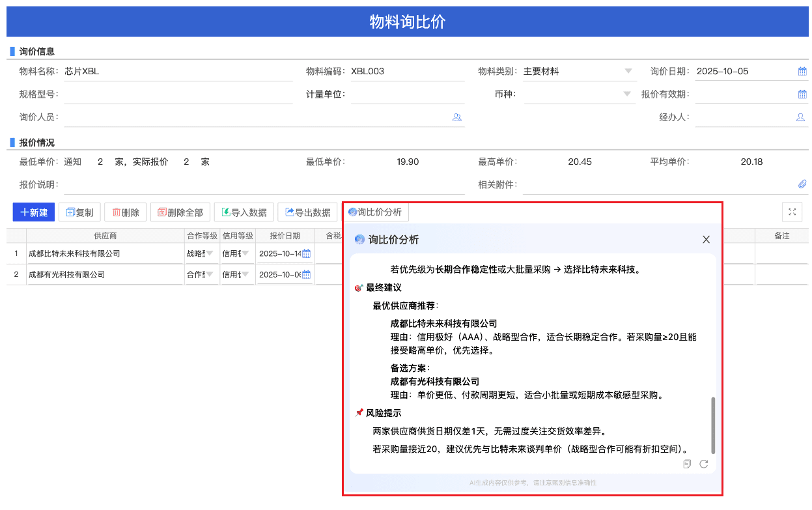Open calendar picker for 询价日期
Image resolution: width=812 pixels, height=510 pixels.
coord(802,72)
